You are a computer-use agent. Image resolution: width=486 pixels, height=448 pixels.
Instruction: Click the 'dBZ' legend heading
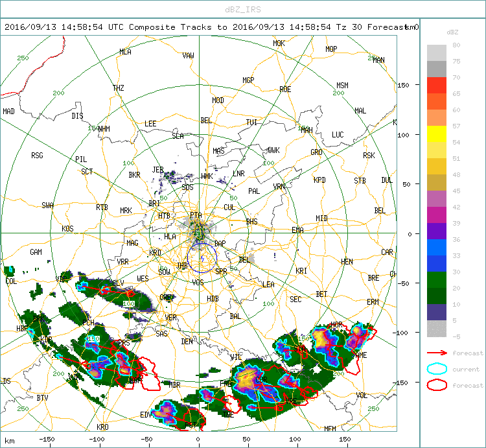coord(452,32)
